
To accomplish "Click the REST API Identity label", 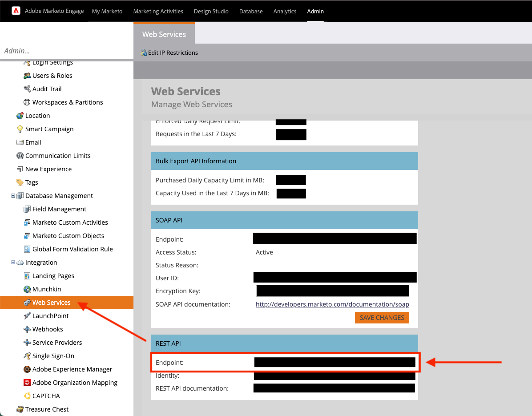I will (167, 376).
